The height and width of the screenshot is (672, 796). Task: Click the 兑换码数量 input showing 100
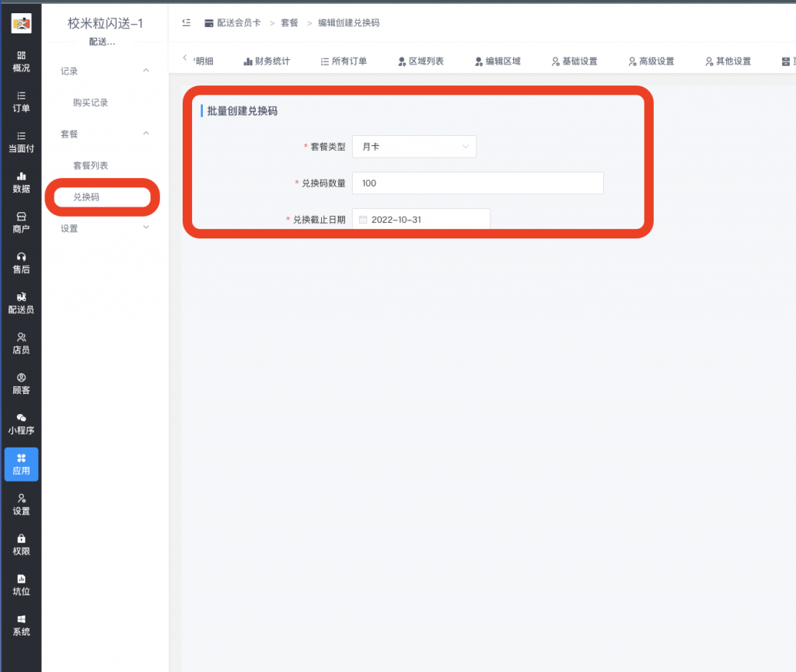(x=477, y=183)
